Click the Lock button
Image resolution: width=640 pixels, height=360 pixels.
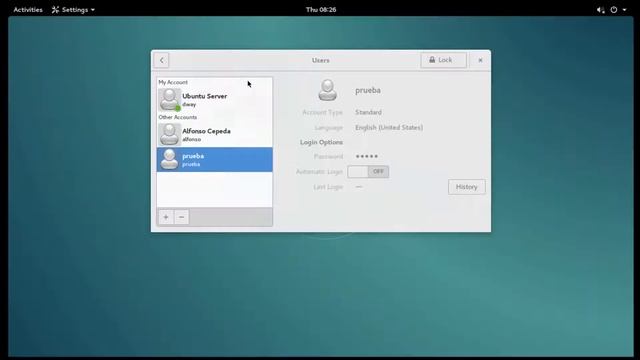(443, 60)
